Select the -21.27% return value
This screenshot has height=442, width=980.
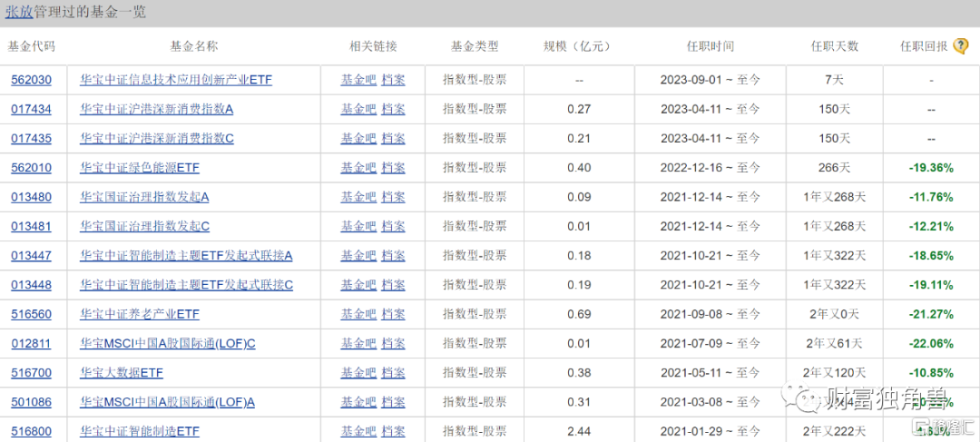931,314
